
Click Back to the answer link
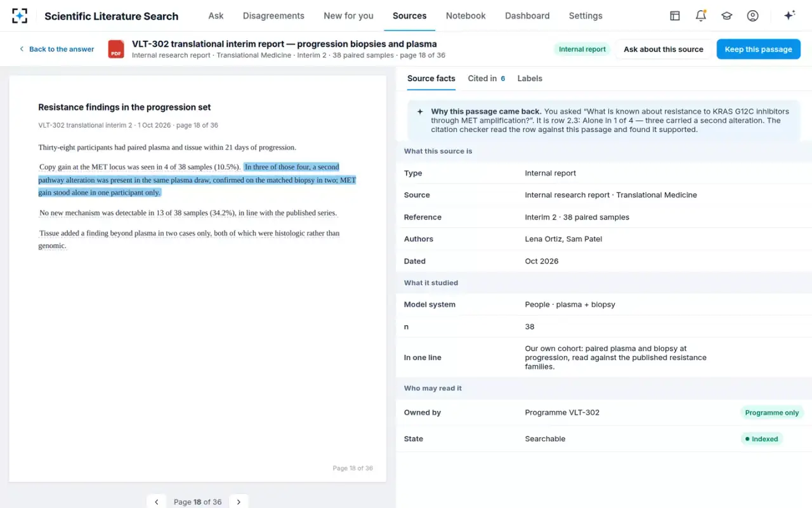click(x=56, y=49)
